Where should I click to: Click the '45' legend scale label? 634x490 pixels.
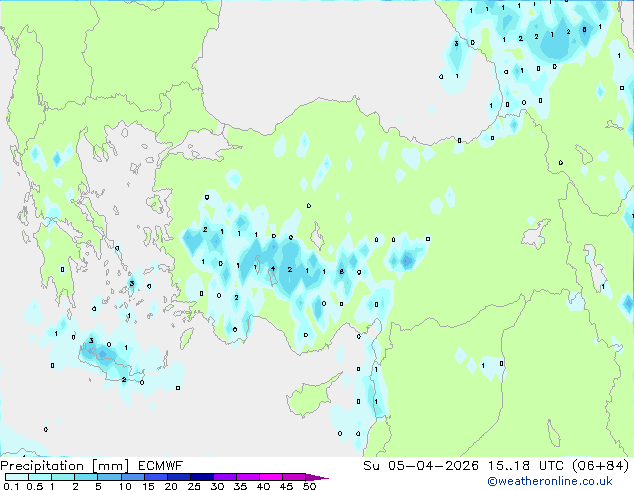[286, 486]
